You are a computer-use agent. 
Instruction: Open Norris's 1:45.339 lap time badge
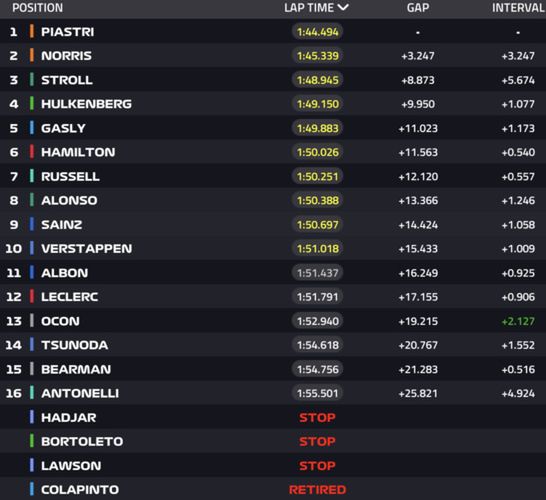(x=317, y=56)
